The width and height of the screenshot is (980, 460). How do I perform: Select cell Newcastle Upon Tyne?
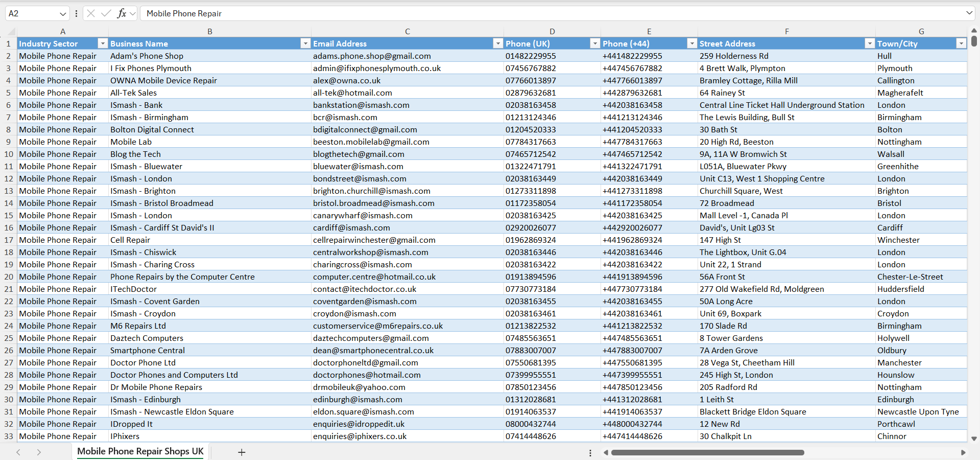(921, 411)
